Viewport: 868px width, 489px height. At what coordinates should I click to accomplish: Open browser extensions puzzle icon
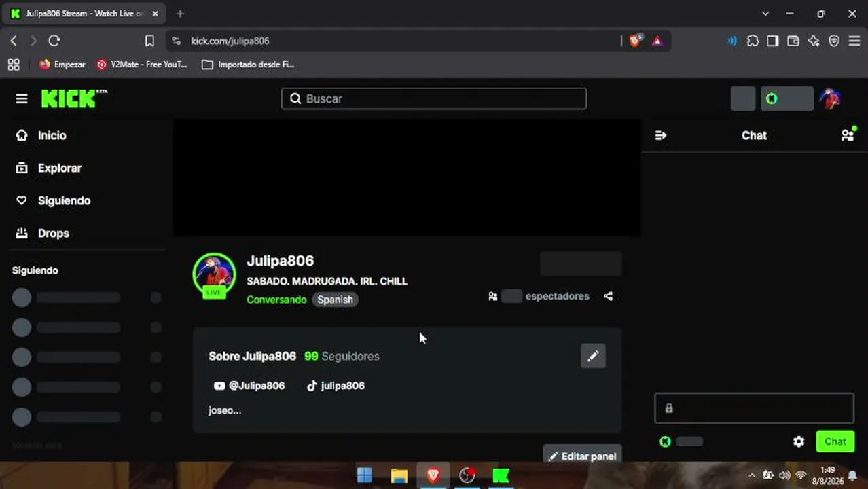(x=753, y=41)
